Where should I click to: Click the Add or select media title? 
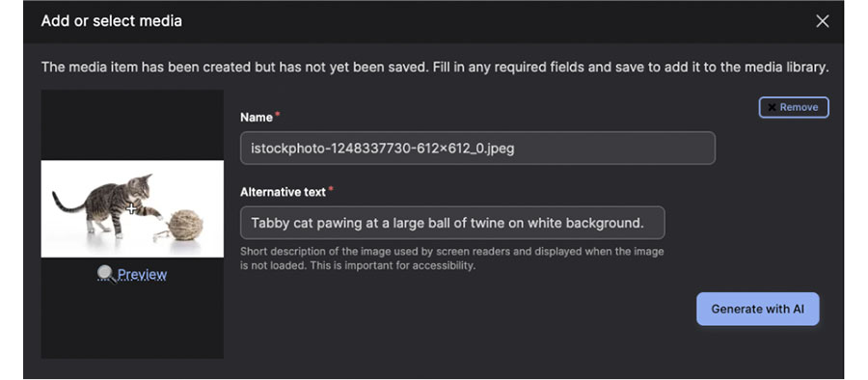111,21
